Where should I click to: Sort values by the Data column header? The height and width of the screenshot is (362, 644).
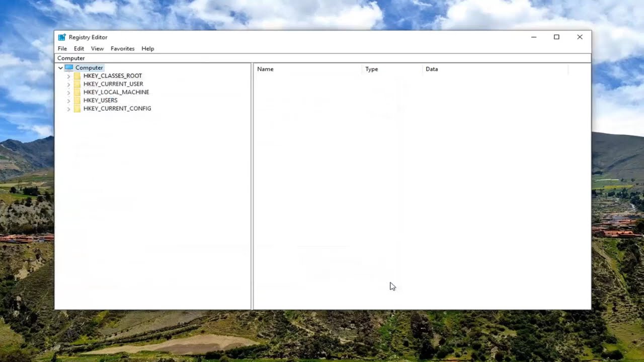[x=496, y=69]
